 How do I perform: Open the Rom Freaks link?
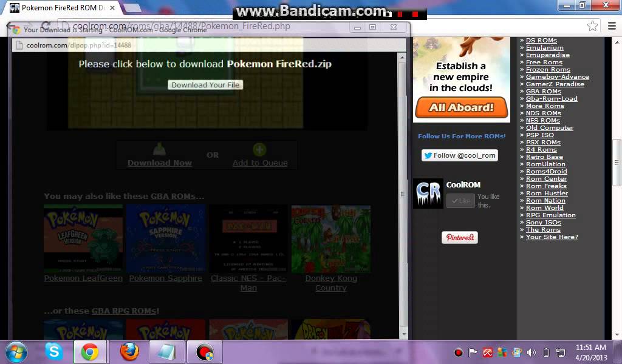pyautogui.click(x=546, y=186)
